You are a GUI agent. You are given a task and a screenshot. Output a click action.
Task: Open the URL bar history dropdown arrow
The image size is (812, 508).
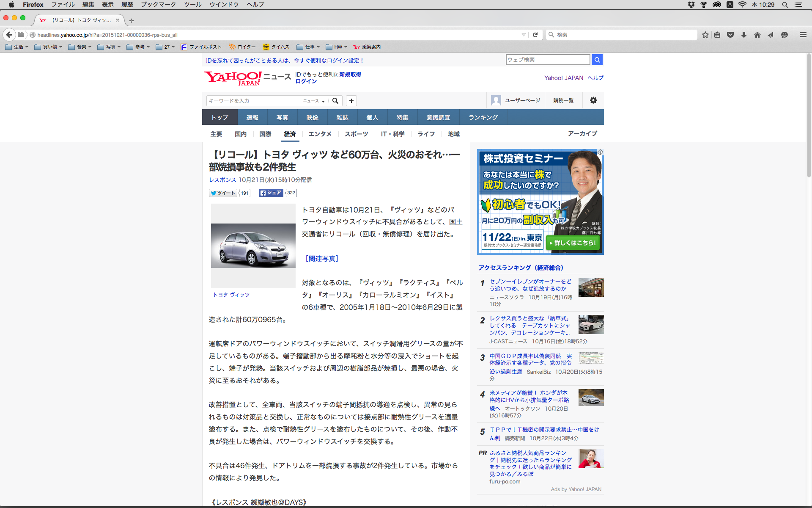pos(524,35)
